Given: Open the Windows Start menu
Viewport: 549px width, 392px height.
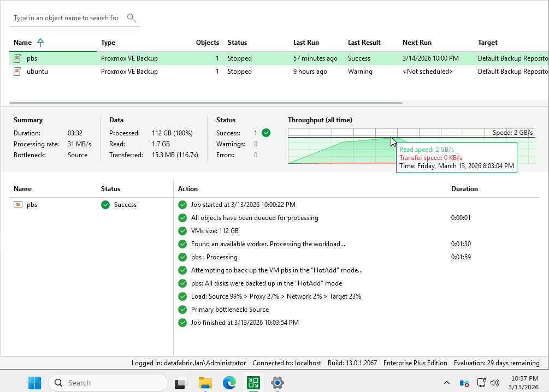Looking at the screenshot, I should 34,383.
